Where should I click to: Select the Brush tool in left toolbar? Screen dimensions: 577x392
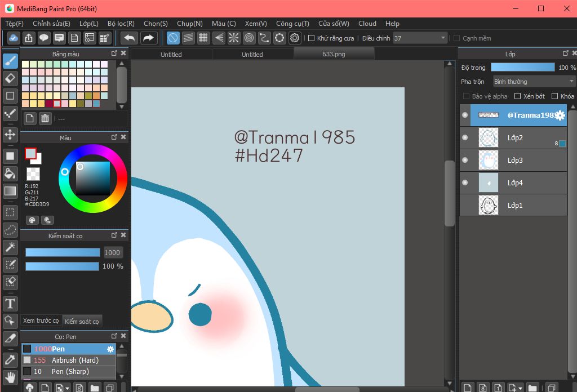coord(10,61)
